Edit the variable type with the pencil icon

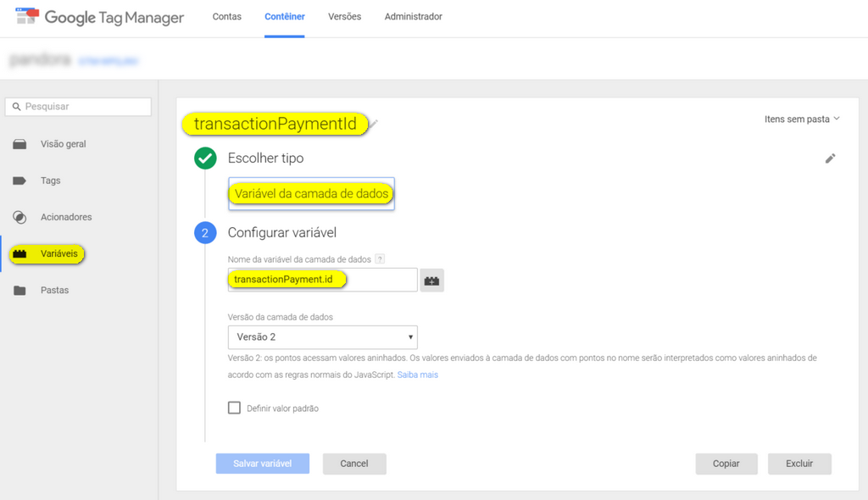[830, 158]
